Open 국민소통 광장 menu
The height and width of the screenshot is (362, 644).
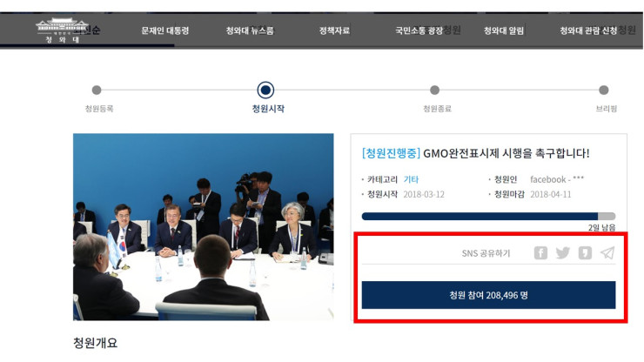coord(419,30)
